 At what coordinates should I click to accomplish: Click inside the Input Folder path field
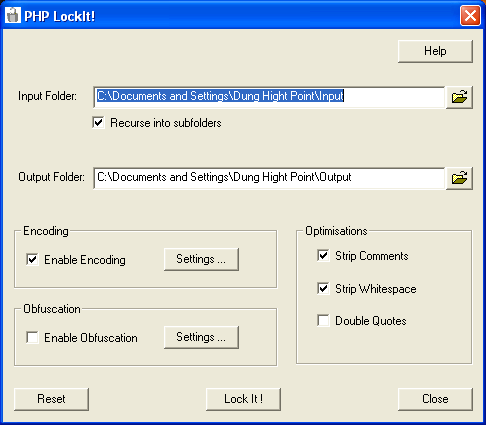[x=269, y=97]
